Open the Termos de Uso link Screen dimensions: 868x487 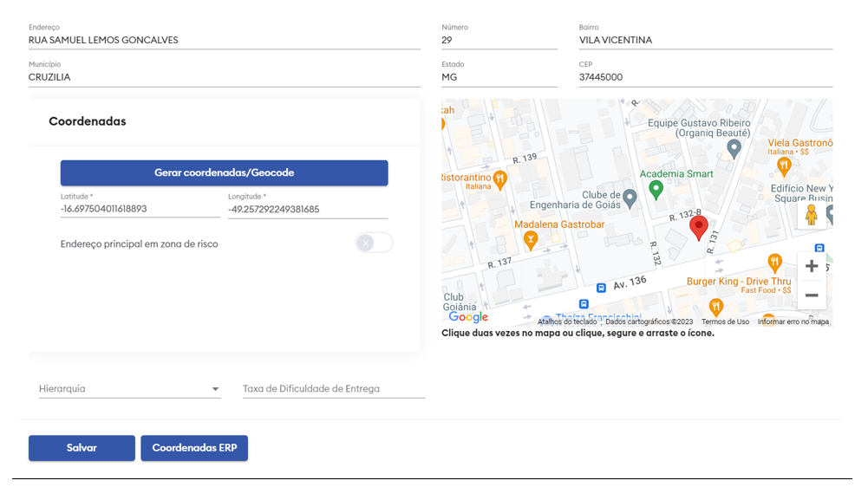(725, 321)
